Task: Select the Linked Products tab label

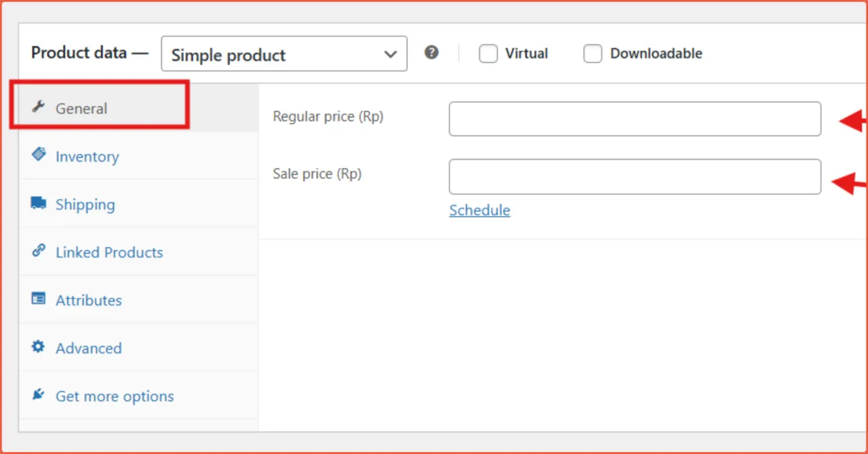Action: tap(109, 253)
